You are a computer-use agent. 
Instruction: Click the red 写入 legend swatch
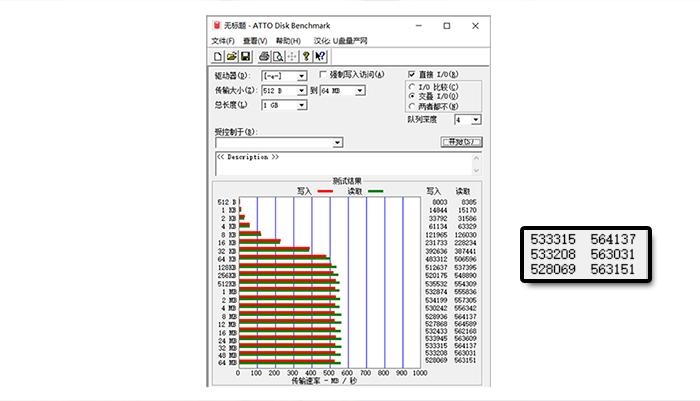click(x=325, y=191)
